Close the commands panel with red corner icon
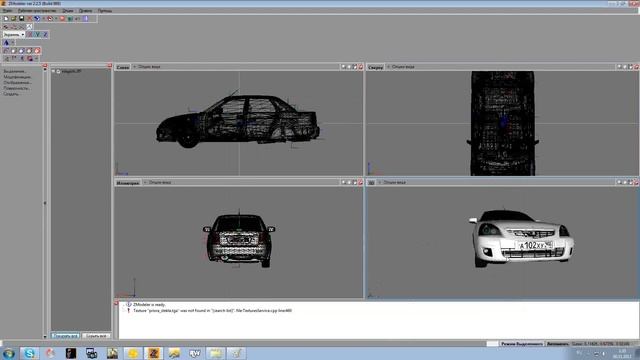Image resolution: width=640 pixels, height=360 pixels. [x=45, y=66]
